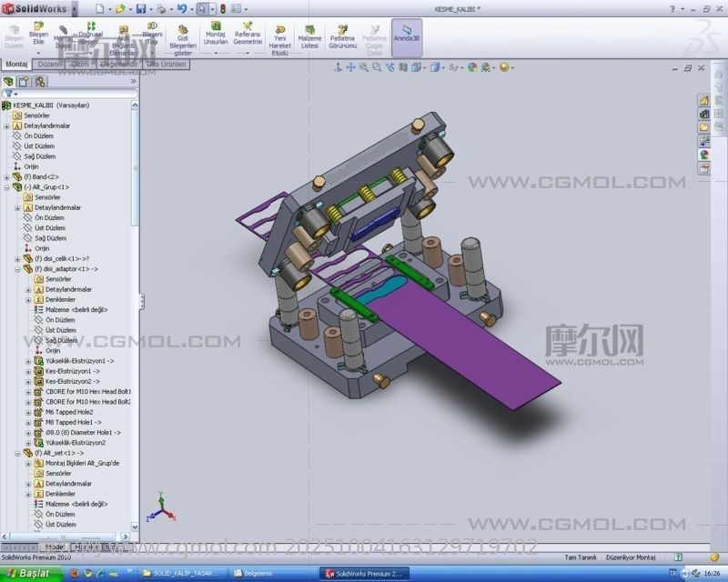This screenshot has height=582, width=728.
Task: Click the Windows Başlat button
Action: [x=29, y=573]
